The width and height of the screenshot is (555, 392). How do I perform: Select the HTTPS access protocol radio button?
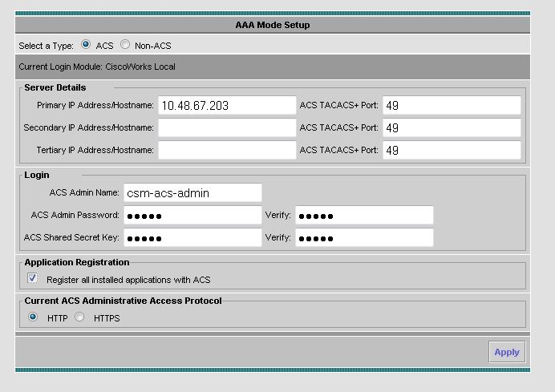pos(79,317)
